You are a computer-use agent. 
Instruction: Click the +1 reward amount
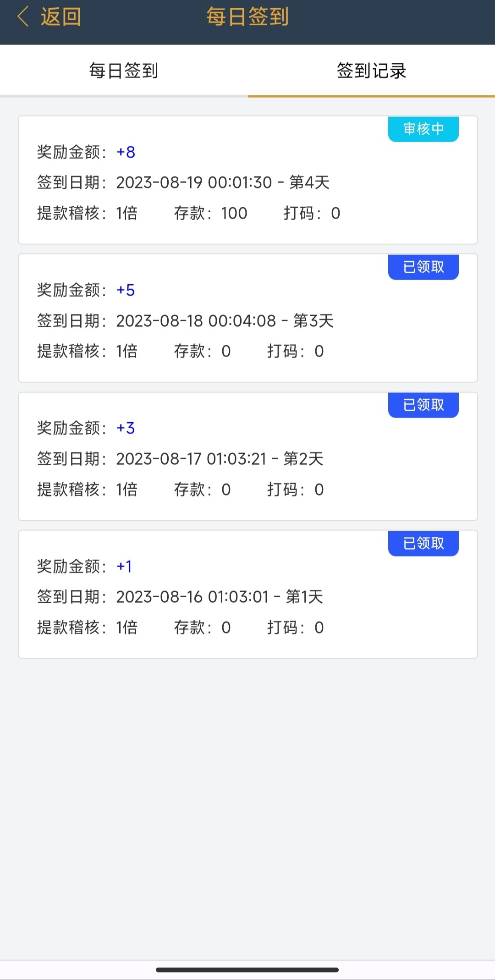click(x=124, y=567)
